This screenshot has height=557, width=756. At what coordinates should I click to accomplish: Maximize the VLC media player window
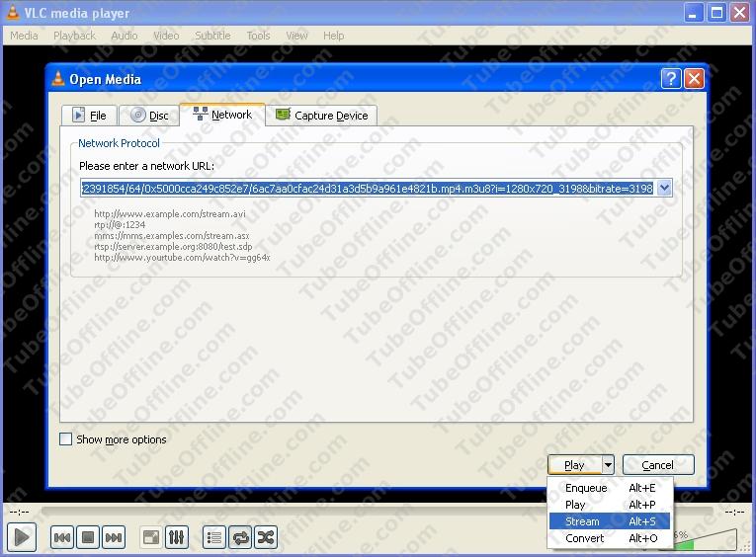point(716,13)
